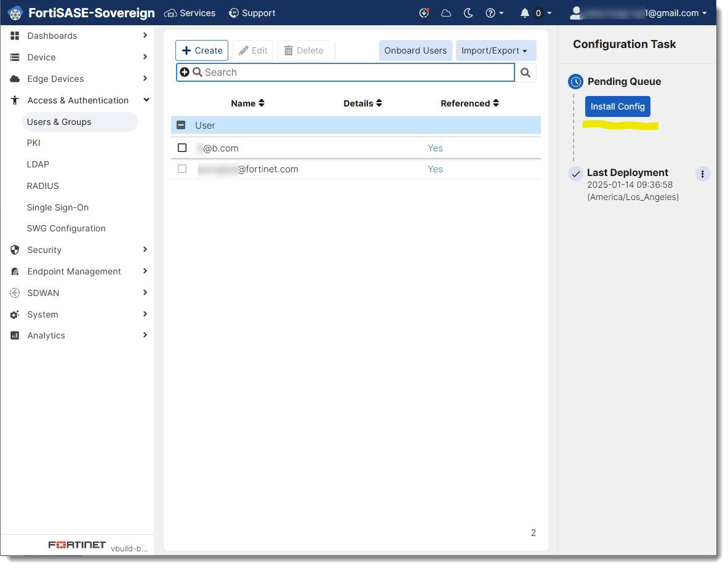Viewport: 728px width, 568px height.
Task: Open the Import/Export dropdown
Action: click(x=495, y=50)
